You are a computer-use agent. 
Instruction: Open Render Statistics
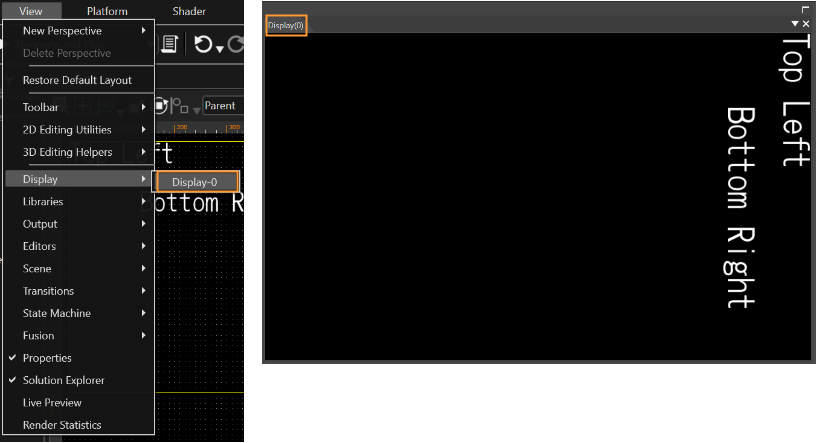(79, 425)
